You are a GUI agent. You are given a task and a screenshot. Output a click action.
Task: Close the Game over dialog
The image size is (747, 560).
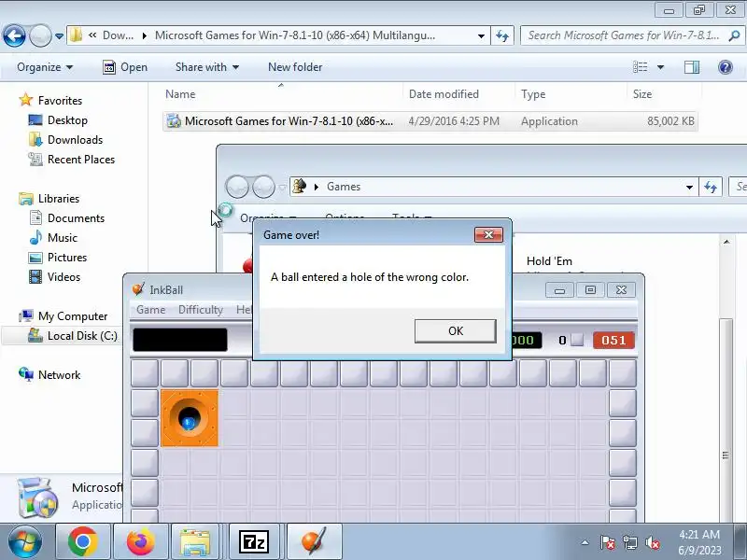[x=488, y=235]
